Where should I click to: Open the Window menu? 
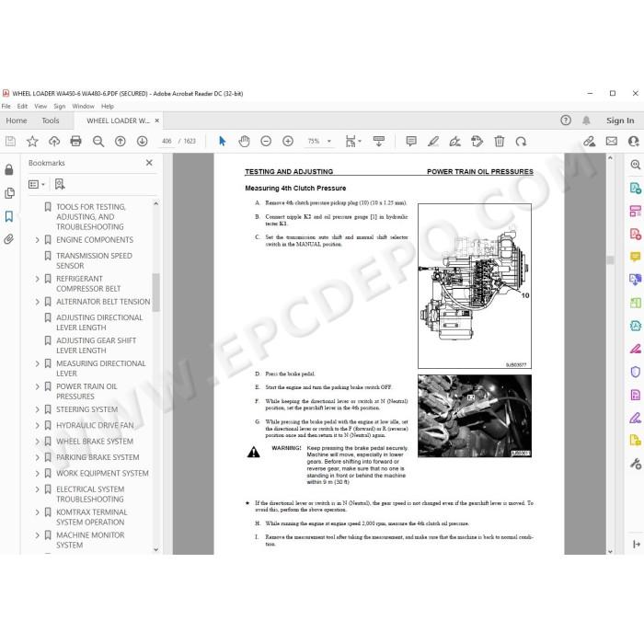84,106
